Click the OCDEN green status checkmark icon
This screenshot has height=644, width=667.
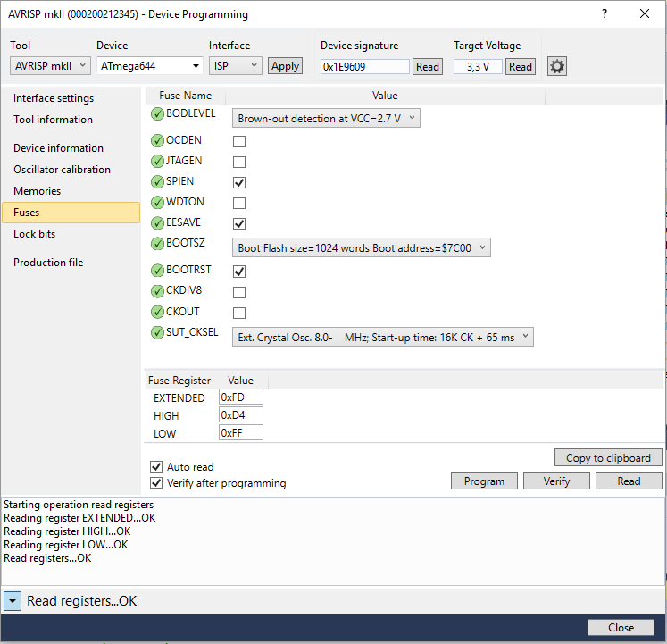coord(157,140)
